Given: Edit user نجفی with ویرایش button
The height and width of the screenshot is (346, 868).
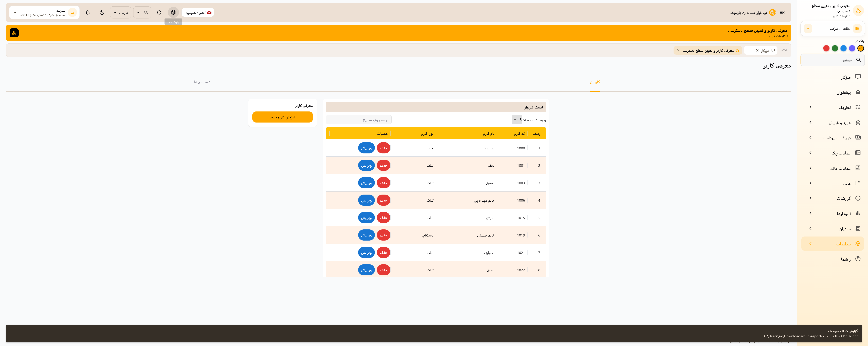Looking at the screenshot, I should [x=366, y=165].
